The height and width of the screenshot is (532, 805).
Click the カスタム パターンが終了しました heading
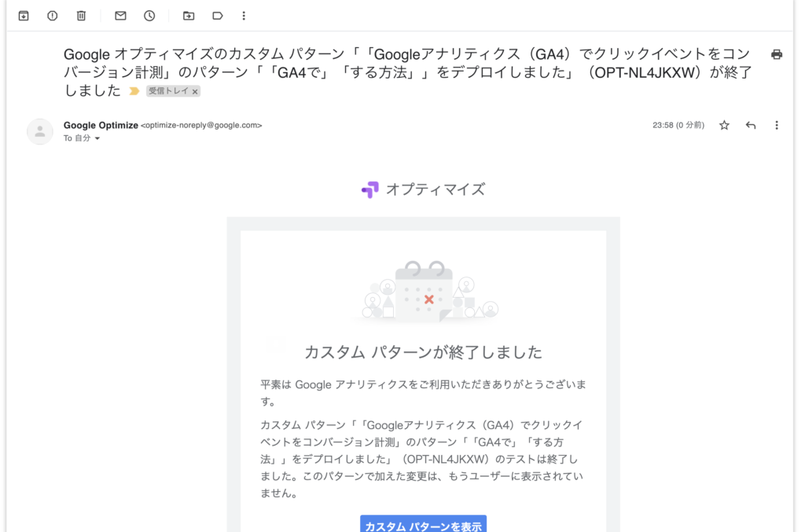(423, 353)
